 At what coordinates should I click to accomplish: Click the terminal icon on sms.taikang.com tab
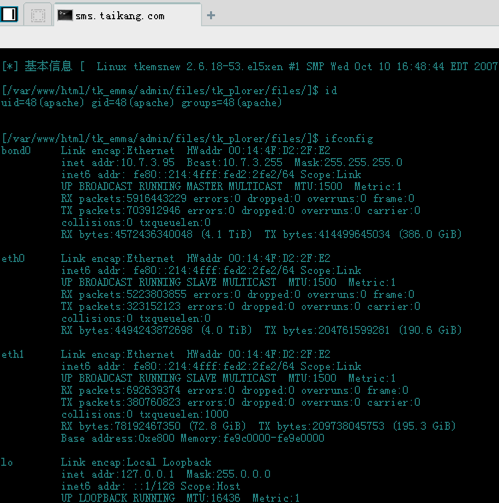point(65,15)
